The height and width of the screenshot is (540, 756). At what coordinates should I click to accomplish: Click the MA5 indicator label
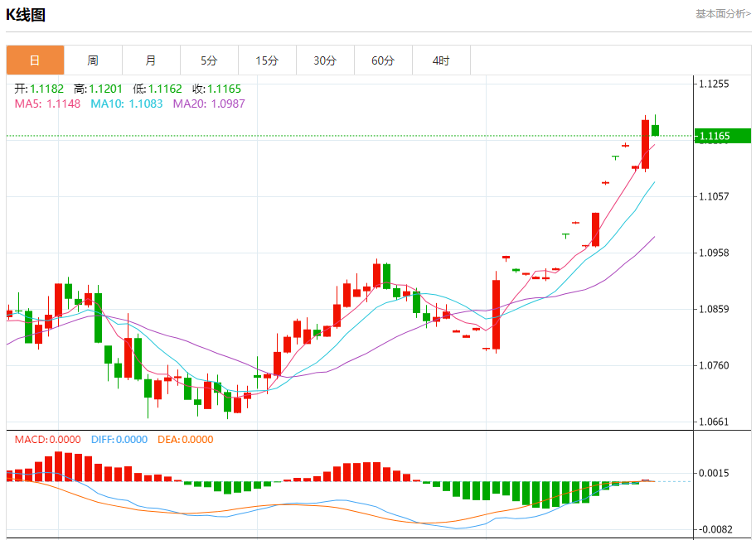[x=47, y=104]
